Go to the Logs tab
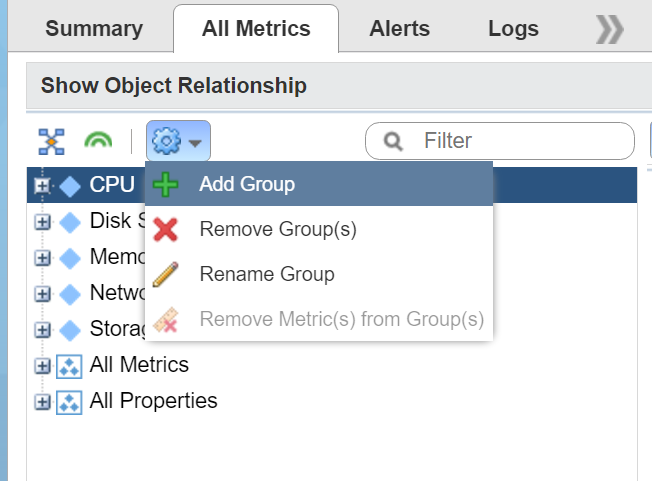This screenshot has width=652, height=481. [513, 29]
